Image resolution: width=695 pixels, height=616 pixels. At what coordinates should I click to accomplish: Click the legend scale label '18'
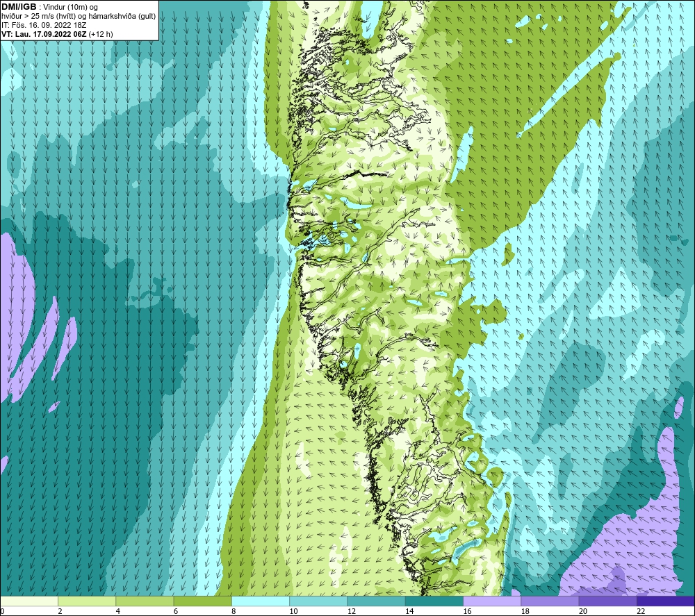coord(525,612)
